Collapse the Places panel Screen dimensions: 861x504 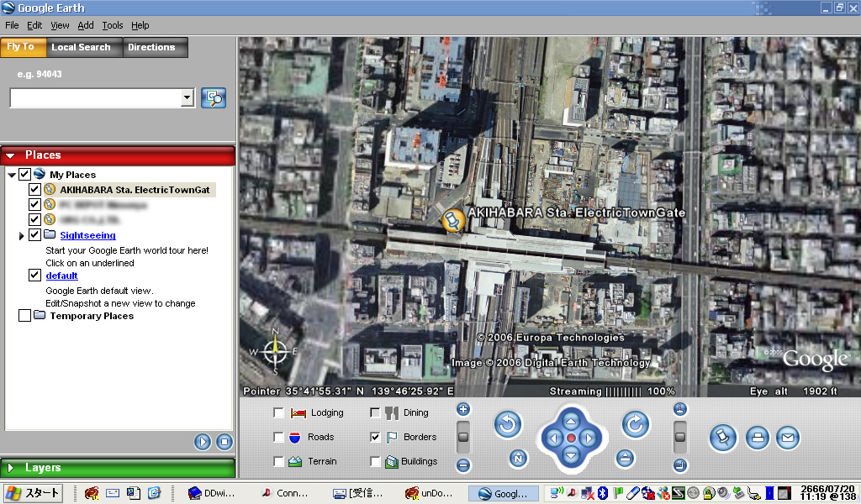(10, 155)
